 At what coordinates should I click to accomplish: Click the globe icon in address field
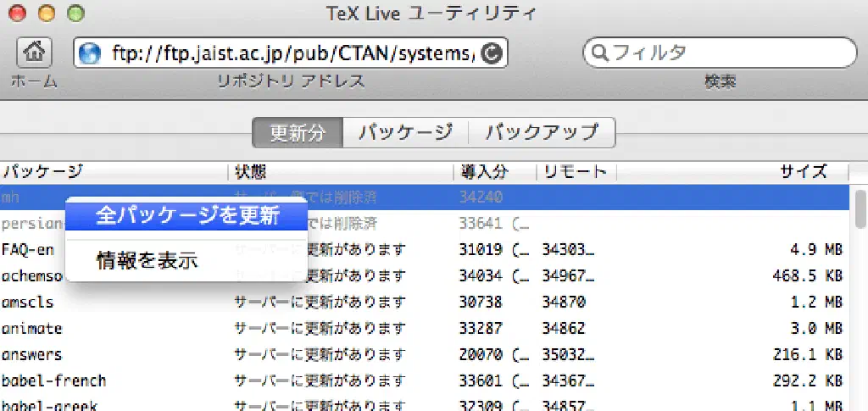point(90,54)
